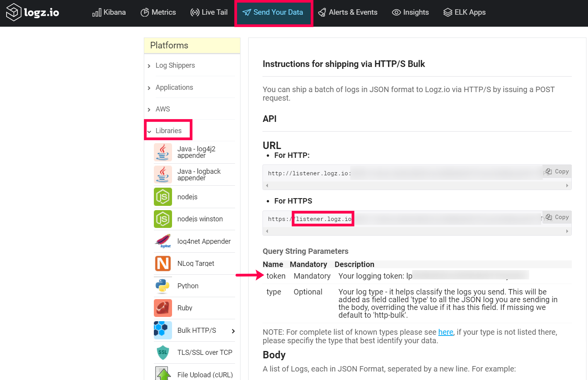
Task: Click the nodejs winston icon
Action: point(163,219)
